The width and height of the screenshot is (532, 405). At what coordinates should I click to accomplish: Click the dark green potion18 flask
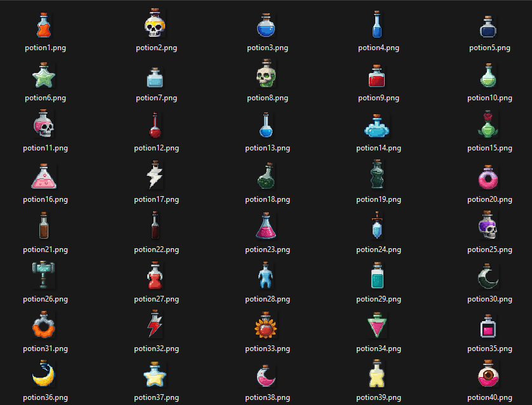click(x=266, y=176)
